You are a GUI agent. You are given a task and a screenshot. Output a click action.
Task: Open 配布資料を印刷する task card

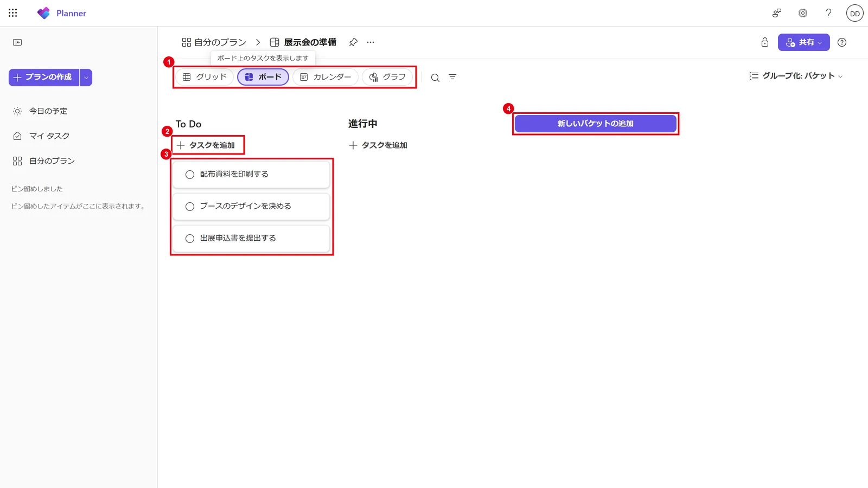click(x=251, y=175)
